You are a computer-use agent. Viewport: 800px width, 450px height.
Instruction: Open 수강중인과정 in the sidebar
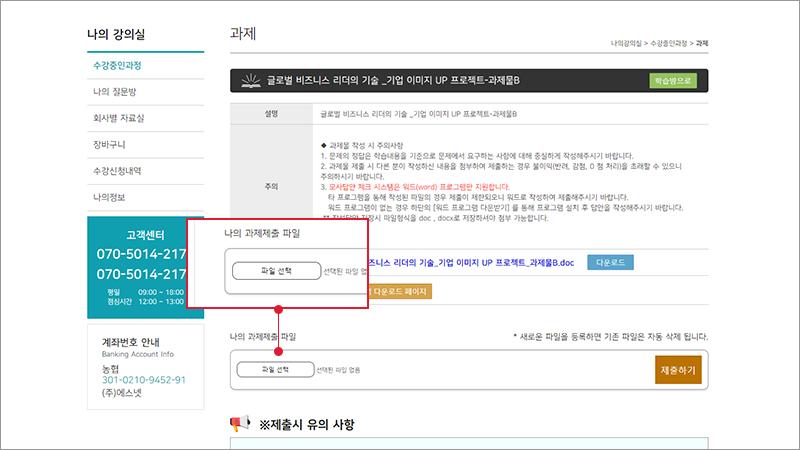tap(117, 66)
